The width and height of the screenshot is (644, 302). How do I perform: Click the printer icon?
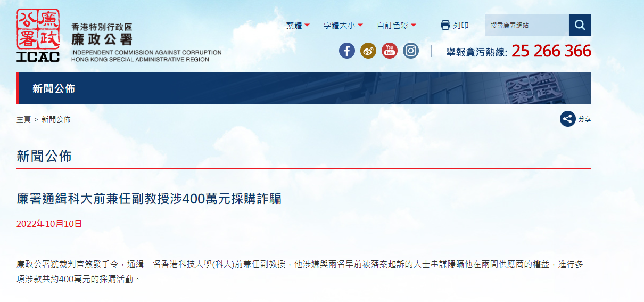tap(445, 25)
